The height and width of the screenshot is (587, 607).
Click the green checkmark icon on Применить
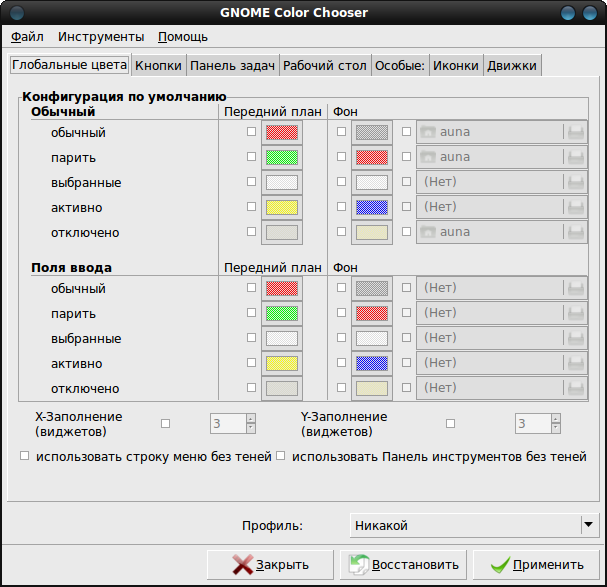[500, 565]
